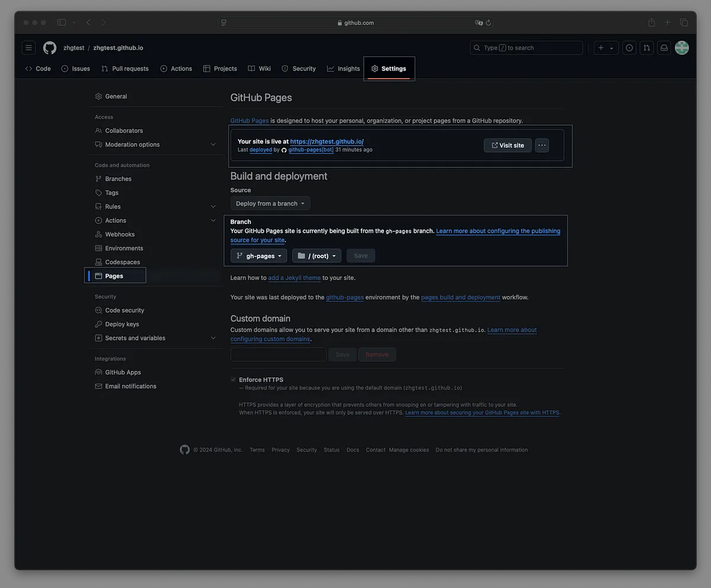This screenshot has width=711, height=588.
Task: Open the Deploy from a branch source dropdown
Action: coord(270,204)
